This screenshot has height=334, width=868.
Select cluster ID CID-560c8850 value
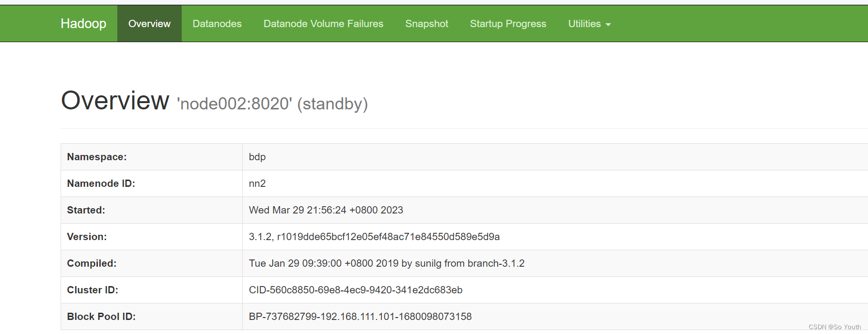[356, 290]
